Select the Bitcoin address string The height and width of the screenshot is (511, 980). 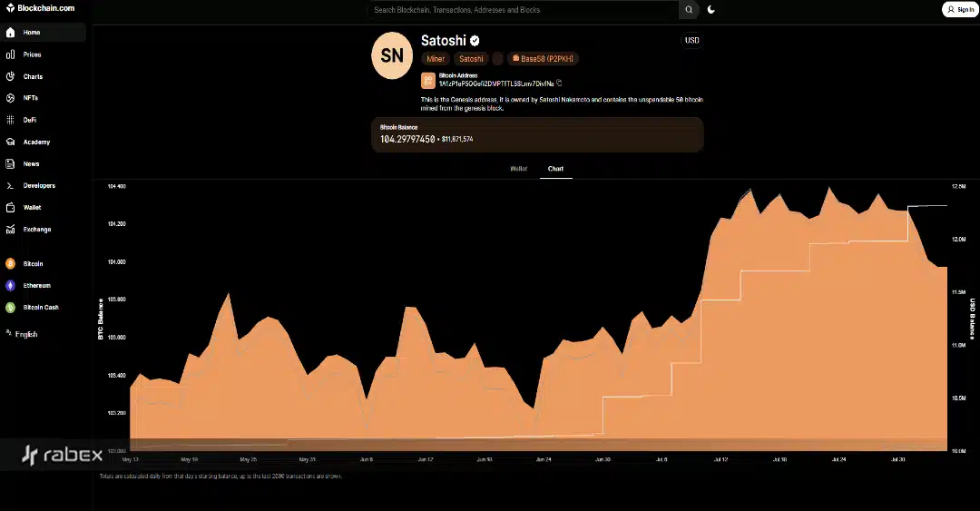[496, 84]
